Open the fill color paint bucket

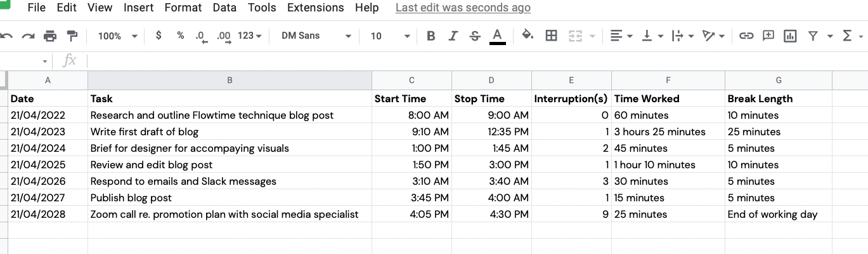click(527, 36)
